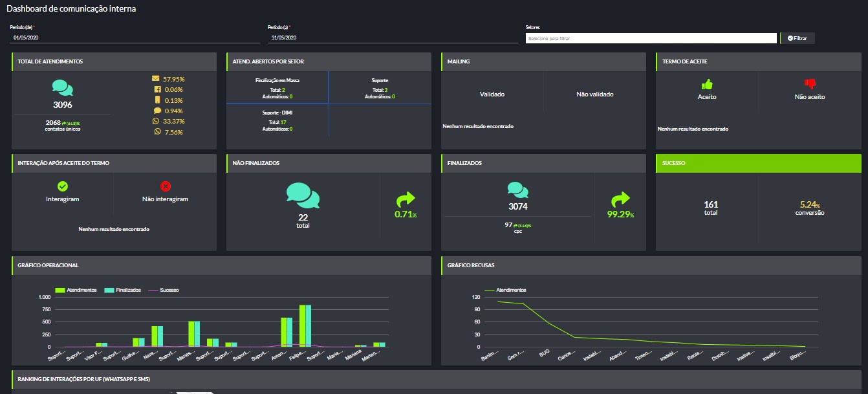Click the 161 total success value
Viewport: 868px width, 394px height.
pos(711,204)
